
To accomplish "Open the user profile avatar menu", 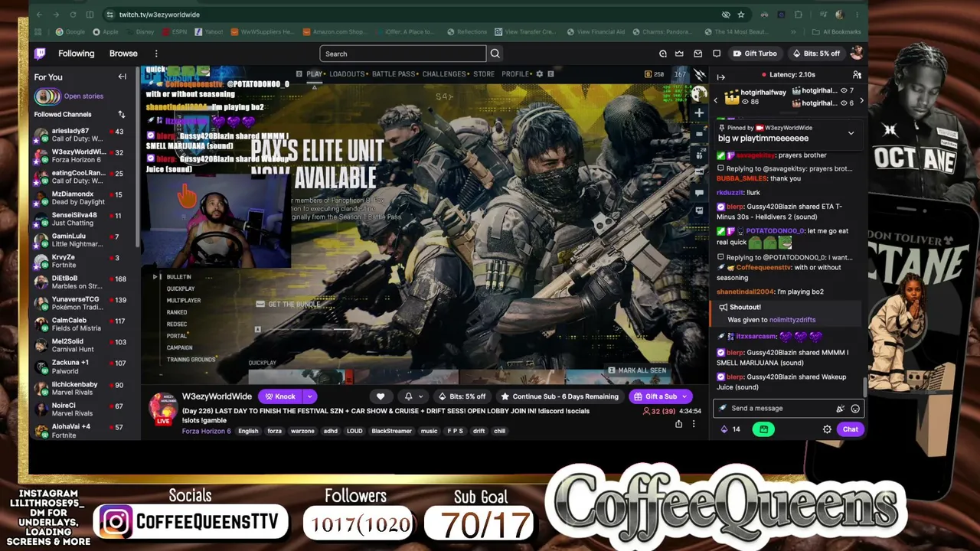I will click(x=857, y=53).
